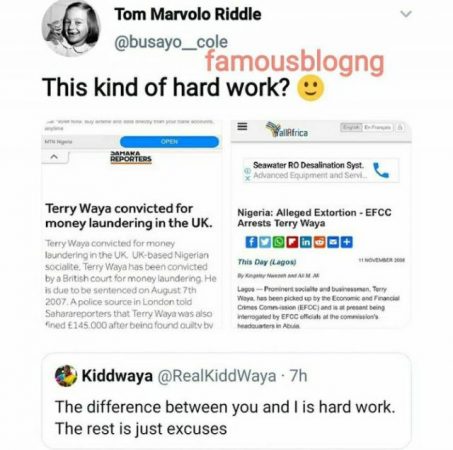Screen dimensions: 453x450
Task: Share article via email icon
Action: pyautogui.click(x=333, y=242)
